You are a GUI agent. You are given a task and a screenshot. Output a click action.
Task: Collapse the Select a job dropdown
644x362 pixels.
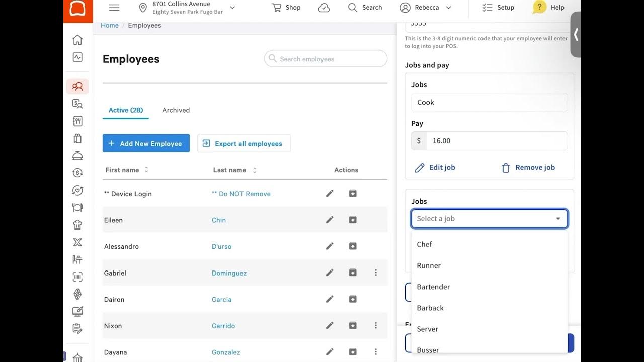(x=558, y=219)
